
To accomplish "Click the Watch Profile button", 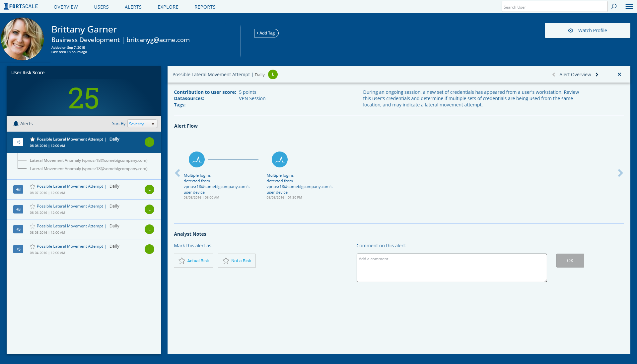I will click(x=587, y=30).
